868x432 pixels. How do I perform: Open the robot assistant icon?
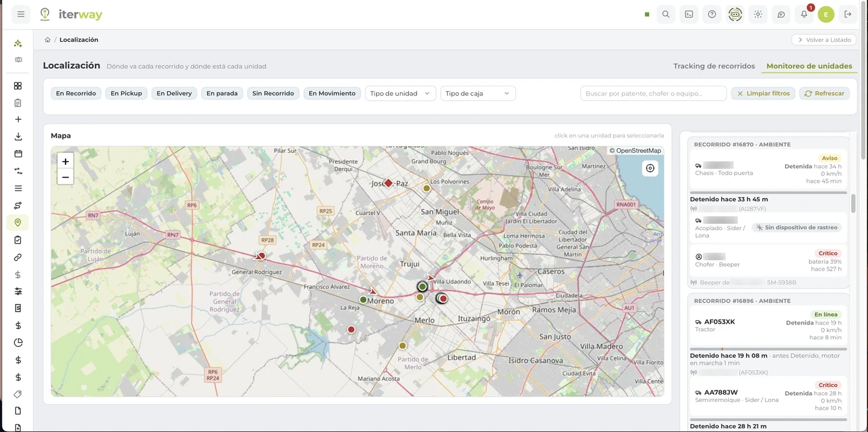[x=735, y=14]
